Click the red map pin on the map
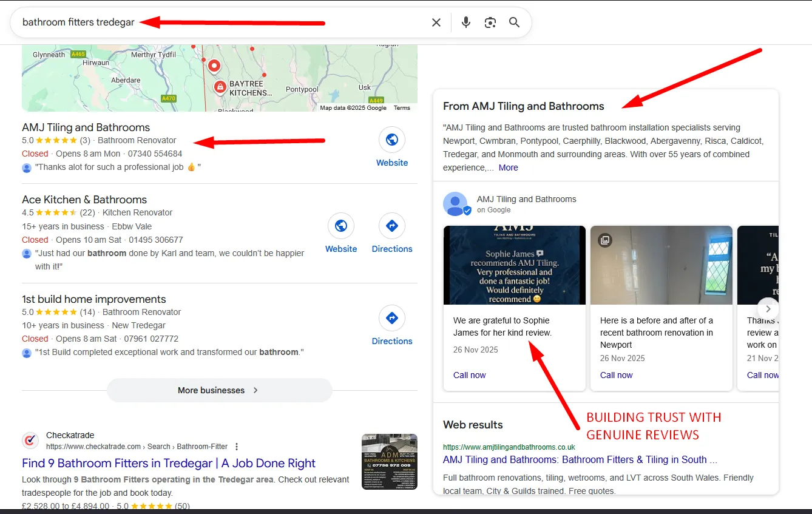 coord(214,65)
